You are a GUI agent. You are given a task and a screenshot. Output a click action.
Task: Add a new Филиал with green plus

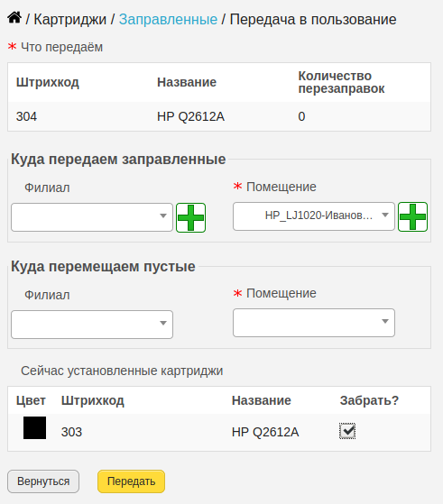[190, 217]
